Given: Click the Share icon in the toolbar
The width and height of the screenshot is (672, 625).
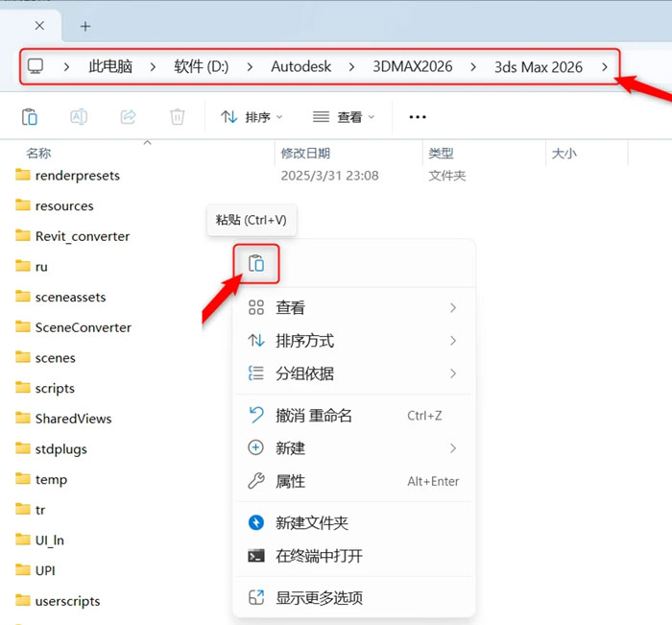Looking at the screenshot, I should 128,116.
